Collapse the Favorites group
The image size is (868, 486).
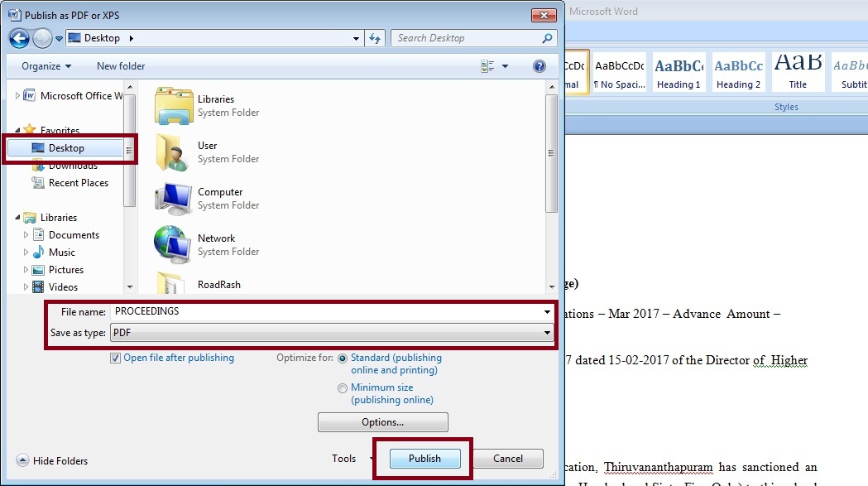pos(17,130)
